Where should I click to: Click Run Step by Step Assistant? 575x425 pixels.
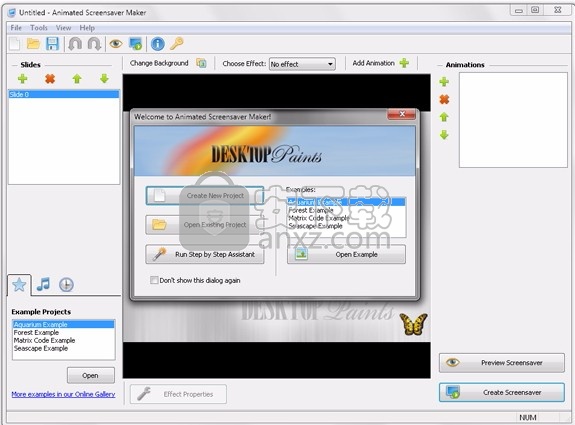click(205, 254)
